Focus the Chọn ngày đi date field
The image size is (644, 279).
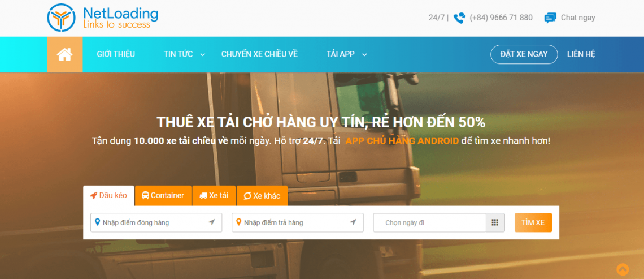(429, 222)
